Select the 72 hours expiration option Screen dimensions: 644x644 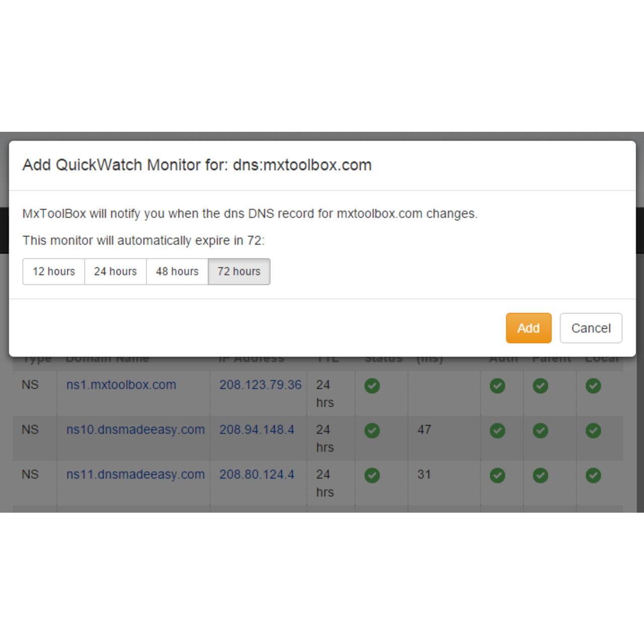click(239, 272)
